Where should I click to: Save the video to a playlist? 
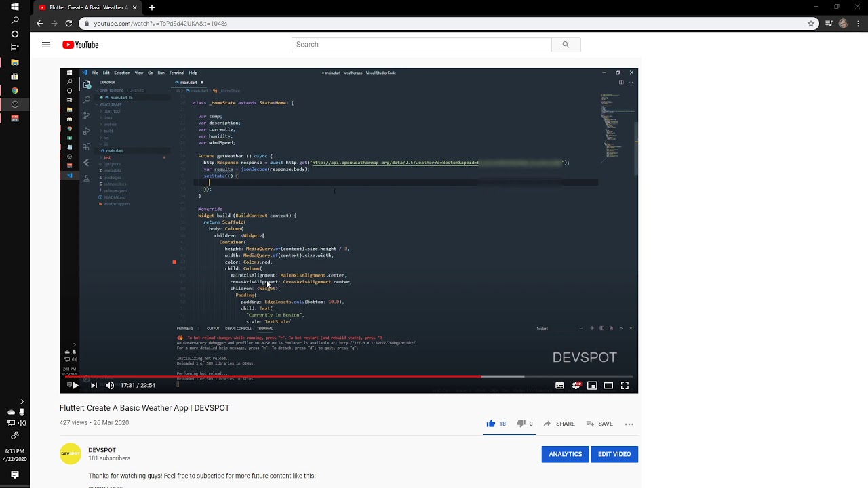[x=599, y=424]
